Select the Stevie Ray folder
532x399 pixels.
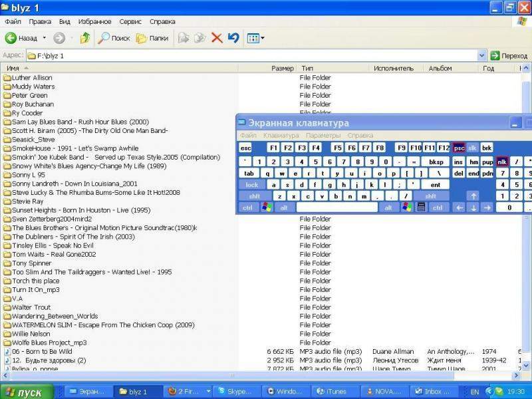click(x=23, y=201)
